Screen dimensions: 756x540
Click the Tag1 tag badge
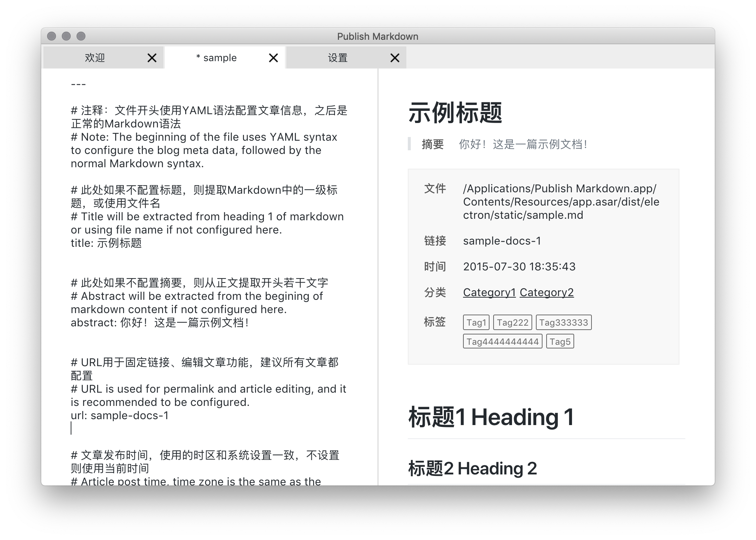click(476, 323)
